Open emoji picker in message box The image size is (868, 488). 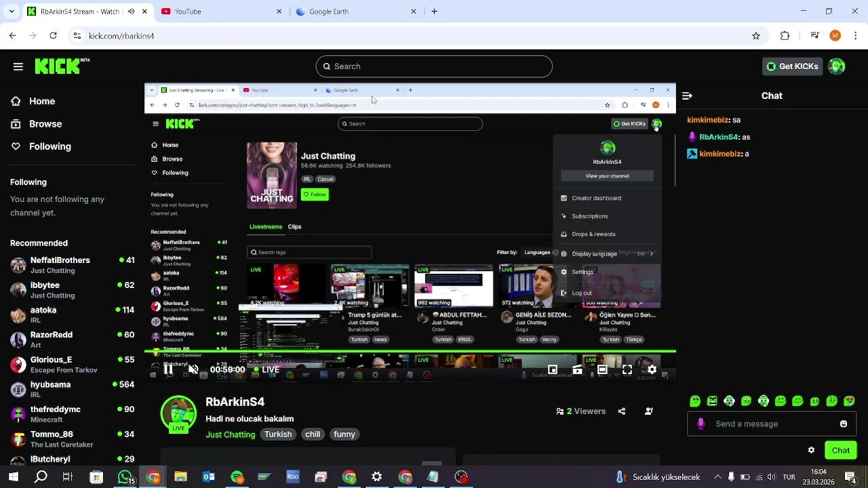point(844,424)
